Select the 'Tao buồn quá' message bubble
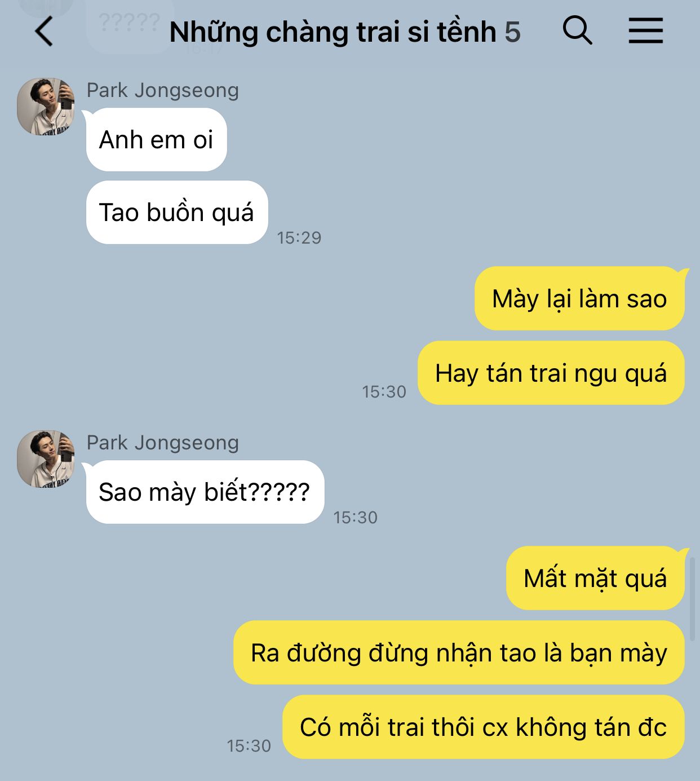 coord(177,213)
